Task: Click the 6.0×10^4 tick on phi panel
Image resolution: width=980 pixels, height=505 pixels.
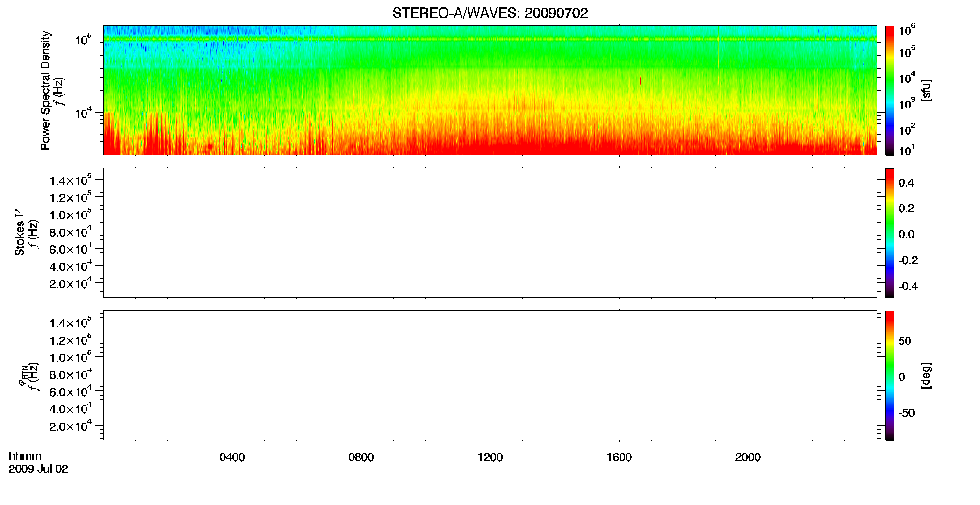Action: pos(71,391)
